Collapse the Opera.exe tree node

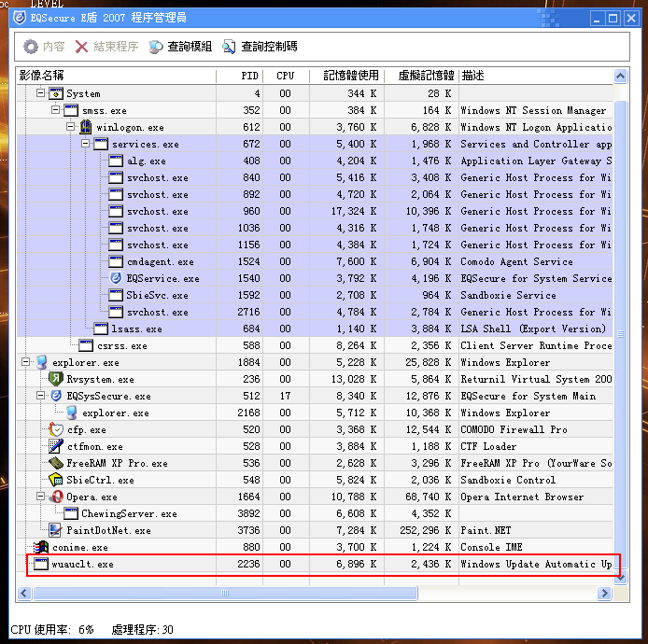tap(40, 497)
